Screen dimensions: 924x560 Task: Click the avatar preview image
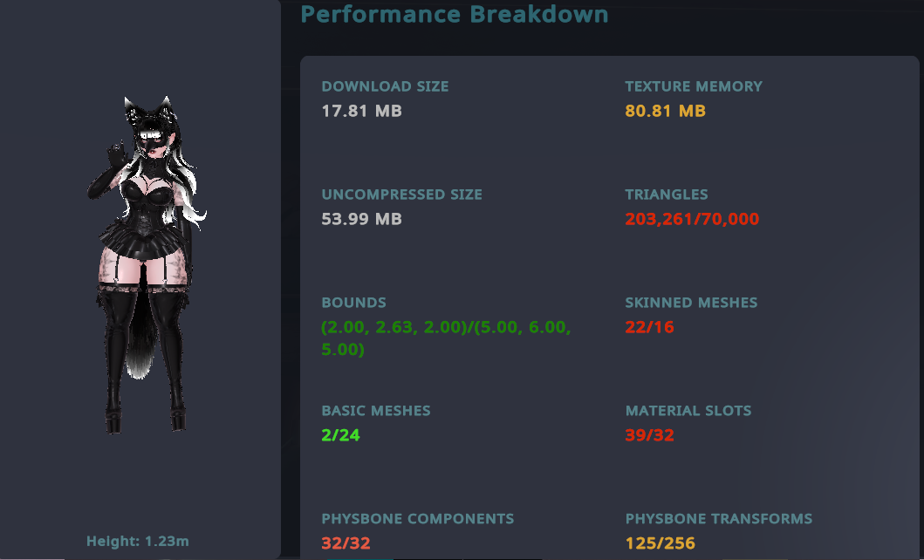pyautogui.click(x=146, y=262)
